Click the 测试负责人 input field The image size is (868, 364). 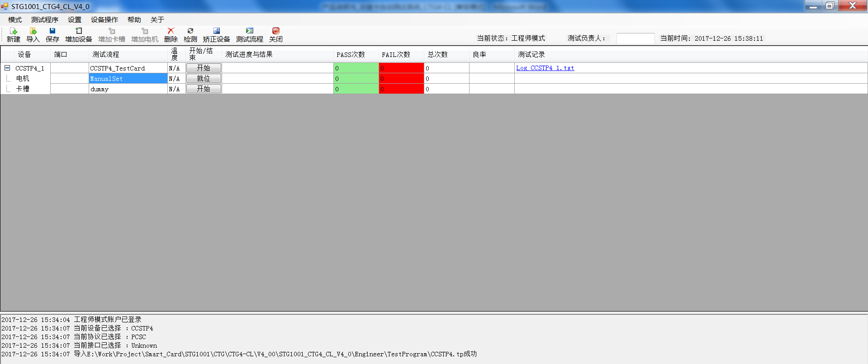tap(636, 38)
